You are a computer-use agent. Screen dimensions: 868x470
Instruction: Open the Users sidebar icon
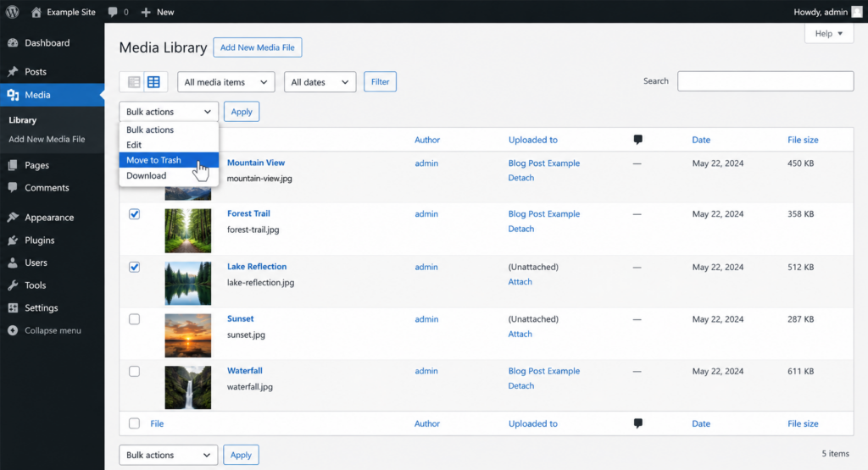(x=13, y=263)
